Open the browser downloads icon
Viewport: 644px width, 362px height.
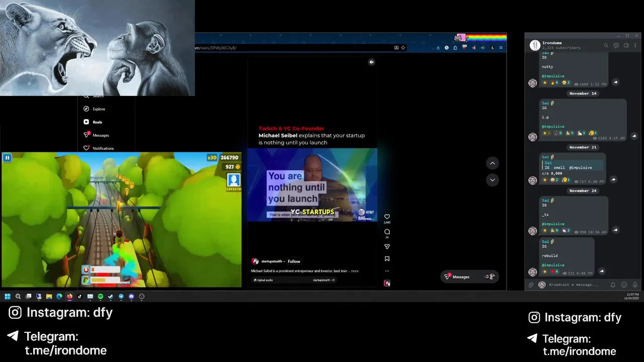[438, 48]
